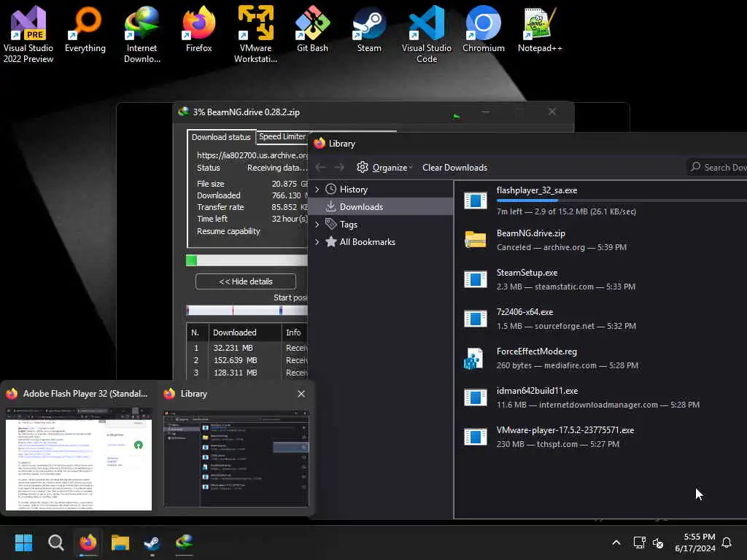Click Library back arrow button
This screenshot has height=560, width=747.
tap(320, 168)
